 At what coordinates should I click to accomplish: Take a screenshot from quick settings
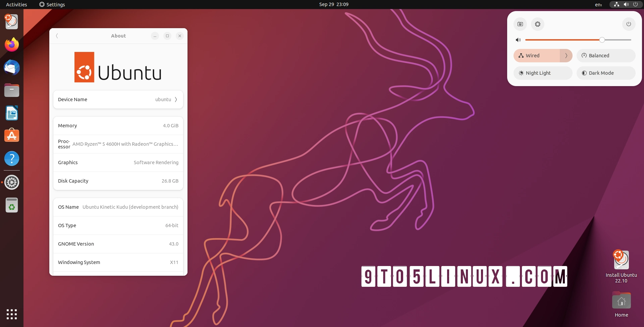click(520, 24)
